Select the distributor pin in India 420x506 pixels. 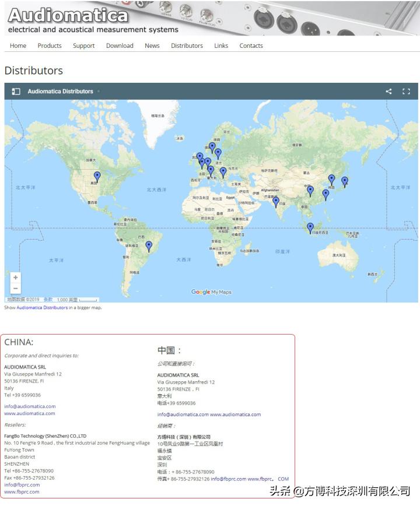click(x=276, y=202)
